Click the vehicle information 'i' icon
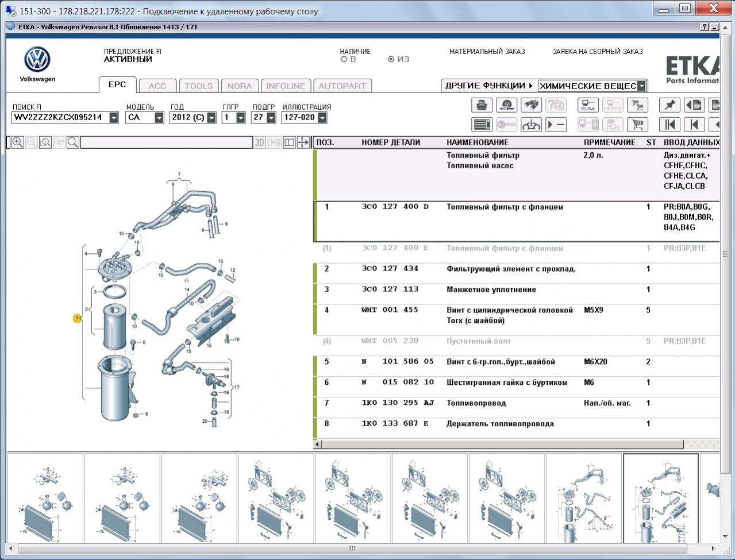 pyautogui.click(x=531, y=125)
